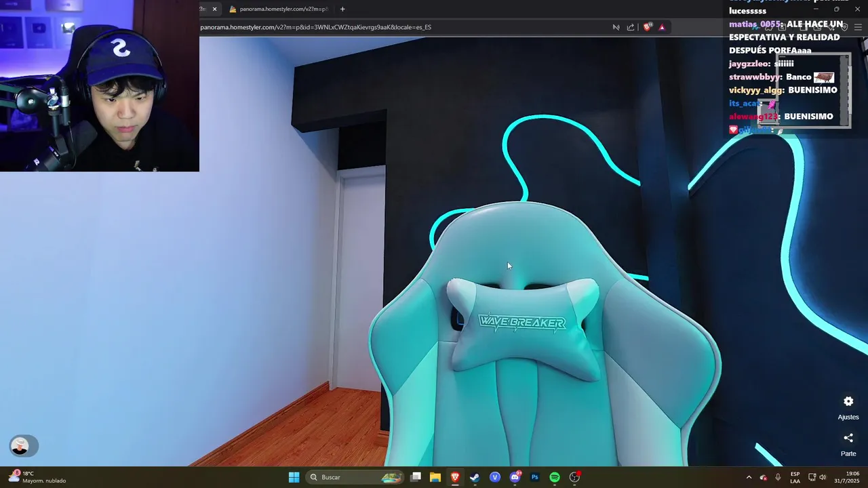
Task: Open Photoshop from the taskbar
Action: click(534, 477)
